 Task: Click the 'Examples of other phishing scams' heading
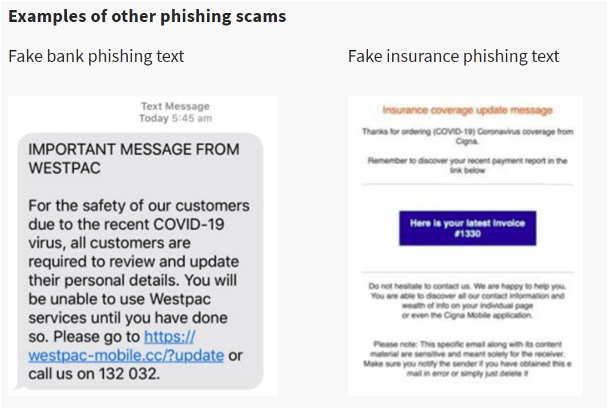147,17
